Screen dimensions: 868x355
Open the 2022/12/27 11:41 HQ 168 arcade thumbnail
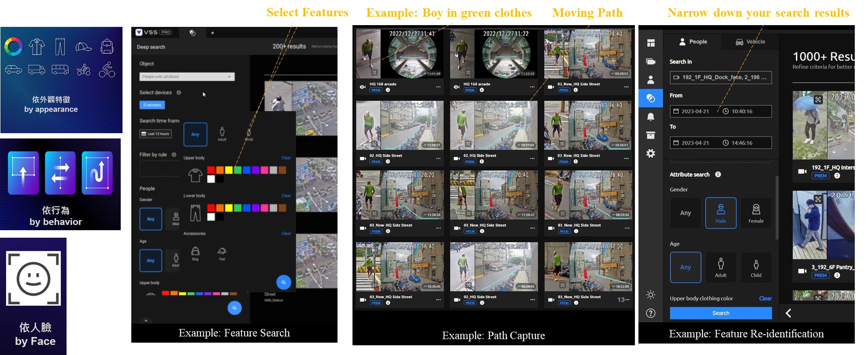[400, 54]
